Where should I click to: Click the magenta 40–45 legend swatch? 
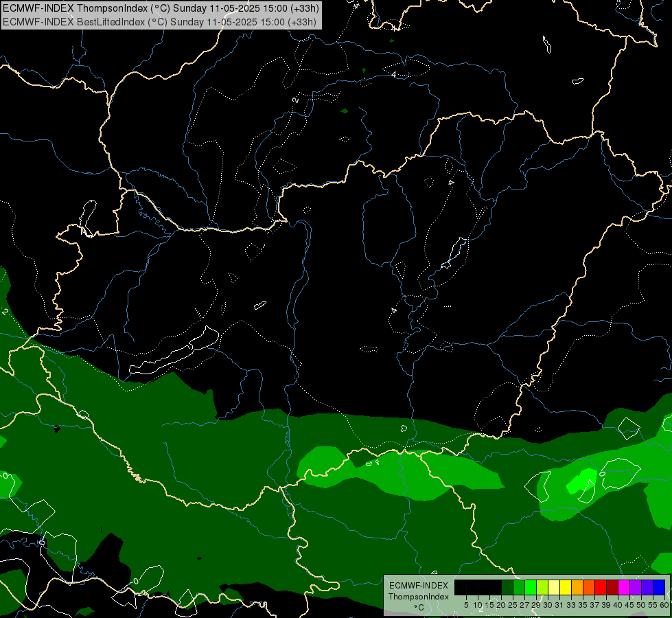(624, 587)
